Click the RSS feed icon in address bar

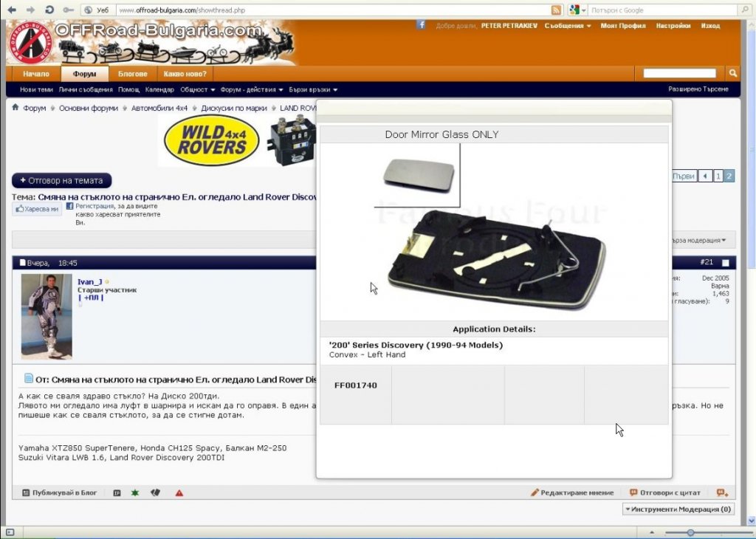coord(556,10)
